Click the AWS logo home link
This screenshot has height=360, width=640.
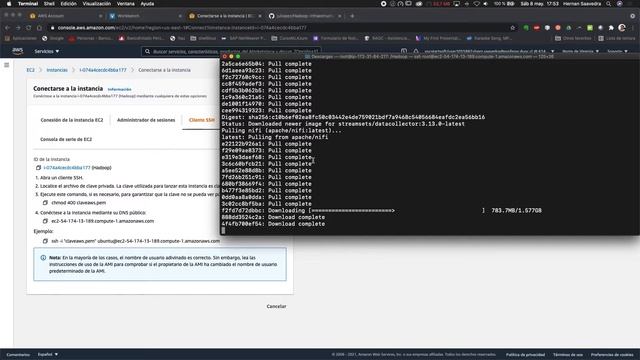point(18,51)
